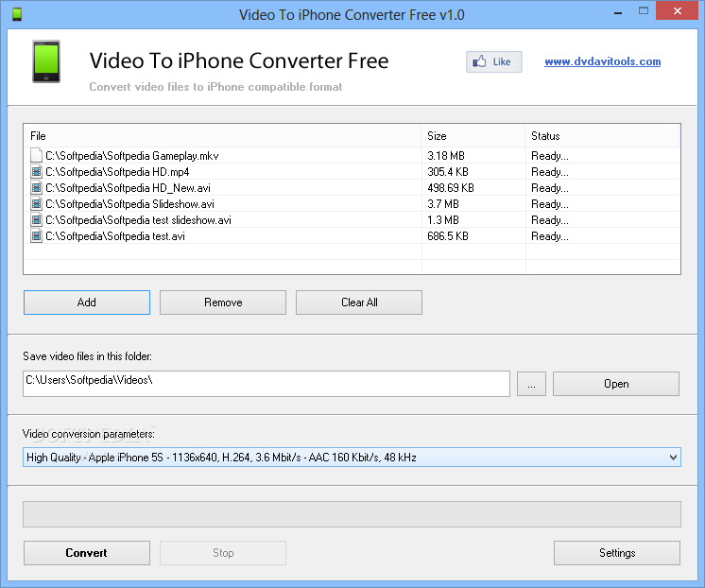Open the Settings dialog
This screenshot has height=588, width=705.
(617, 553)
